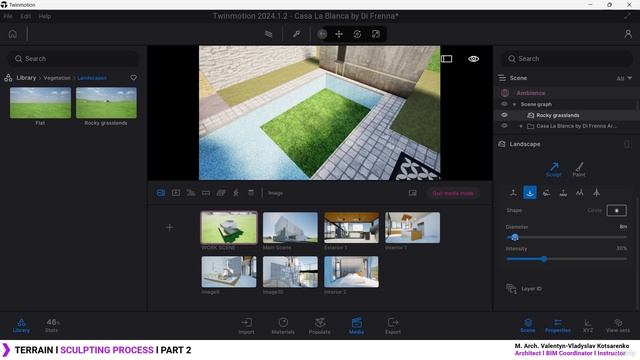Screen dimensions: 640x360
Task: Click the panel icon right of Landscape header
Action: click(x=628, y=144)
